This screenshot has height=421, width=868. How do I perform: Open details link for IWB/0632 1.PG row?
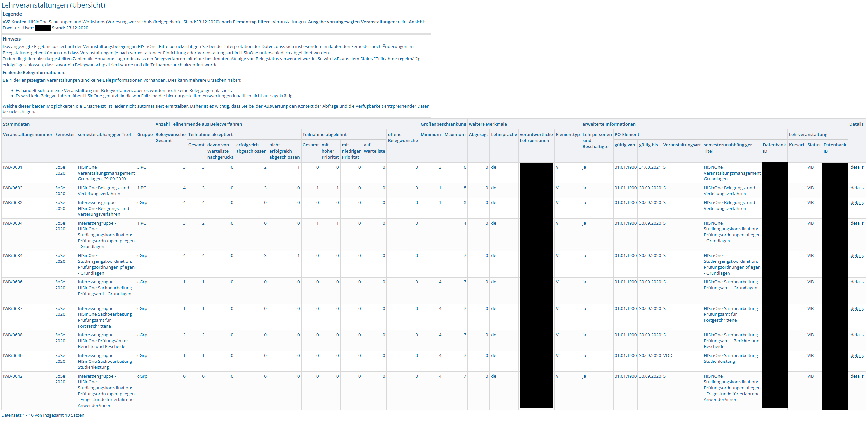[857, 188]
